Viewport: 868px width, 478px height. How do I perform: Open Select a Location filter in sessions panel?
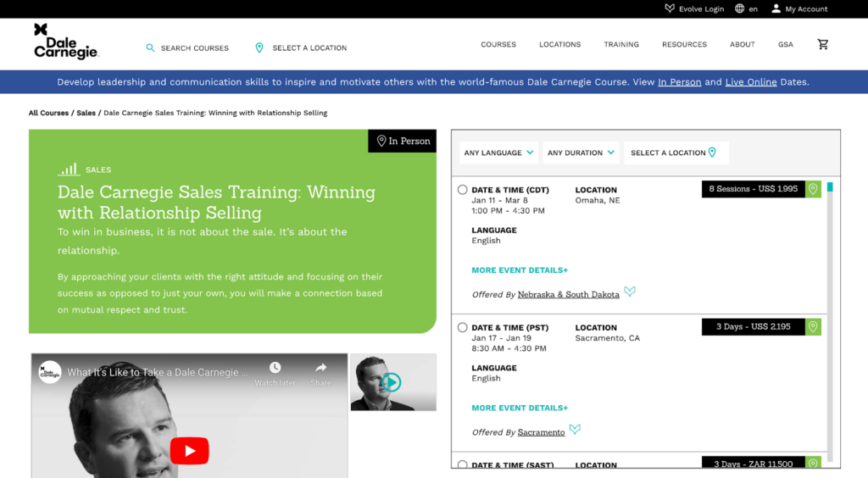(676, 153)
